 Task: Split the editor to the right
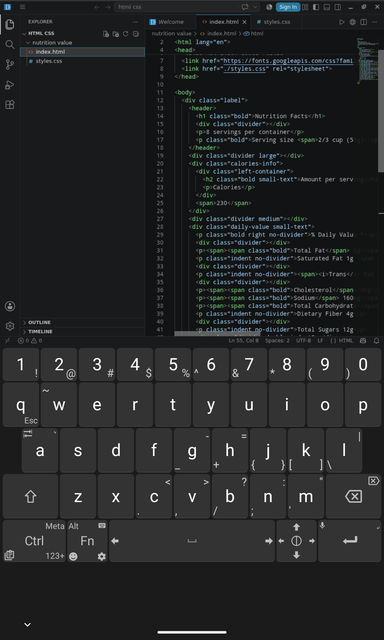pyautogui.click(x=363, y=22)
